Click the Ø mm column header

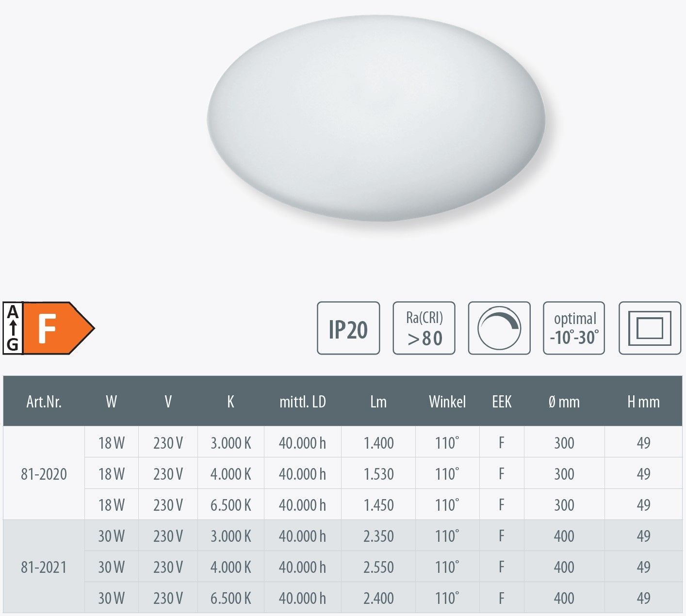(x=564, y=402)
